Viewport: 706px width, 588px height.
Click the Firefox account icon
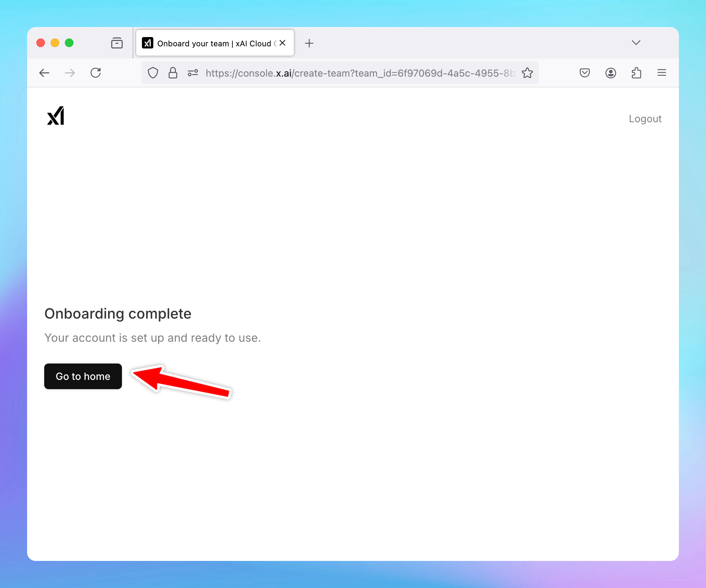610,73
